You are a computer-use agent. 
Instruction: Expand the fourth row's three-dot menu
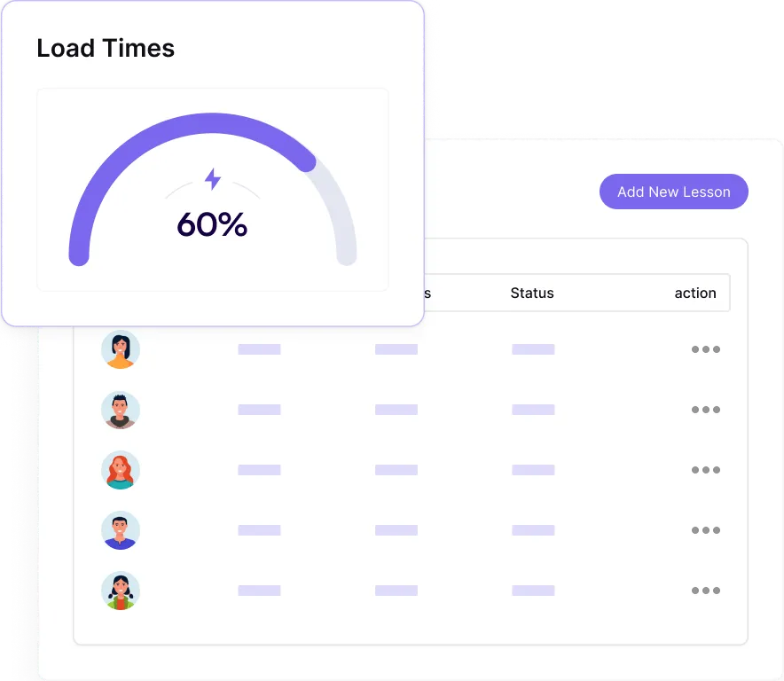click(705, 530)
